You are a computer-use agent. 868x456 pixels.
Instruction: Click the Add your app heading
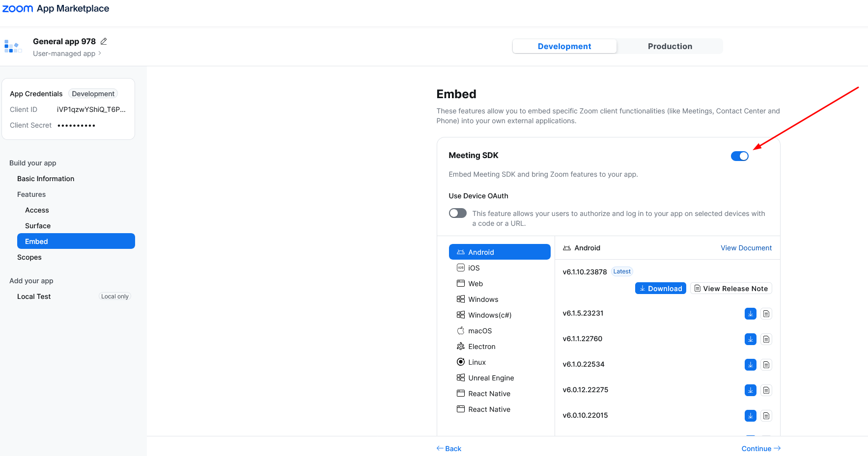click(x=31, y=281)
